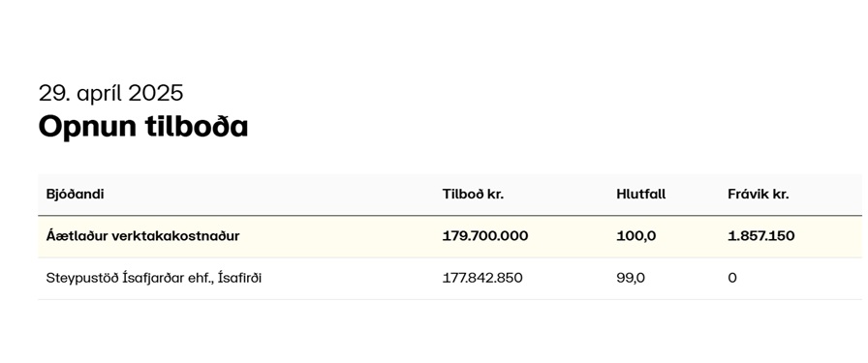Click the word 'Ísafirði' in the bidder row
Image resolution: width=868 pixels, height=363 pixels.
point(240,278)
